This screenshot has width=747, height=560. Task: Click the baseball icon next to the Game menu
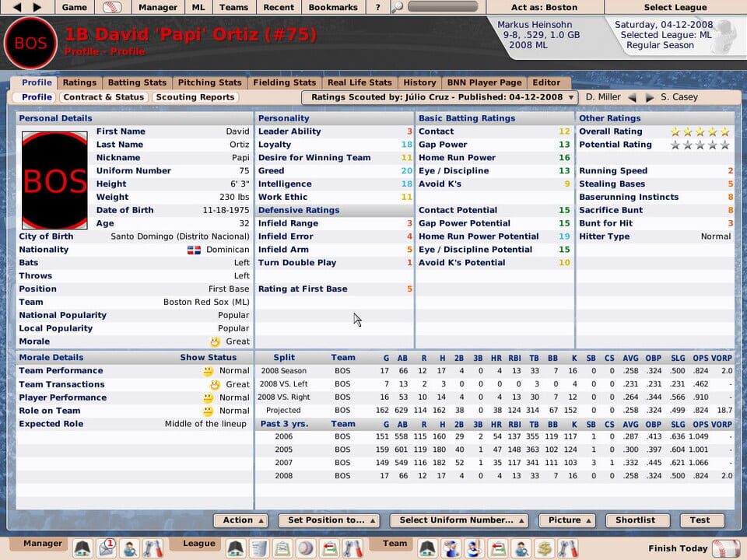pyautogui.click(x=113, y=7)
